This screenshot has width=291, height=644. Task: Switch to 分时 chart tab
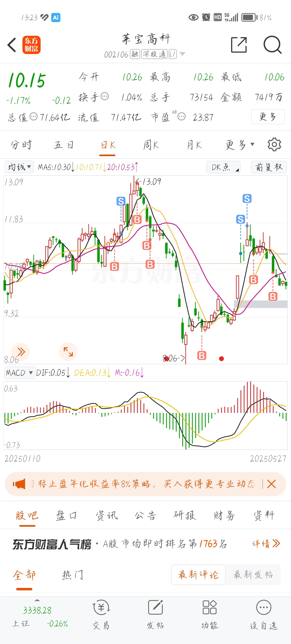(x=21, y=145)
